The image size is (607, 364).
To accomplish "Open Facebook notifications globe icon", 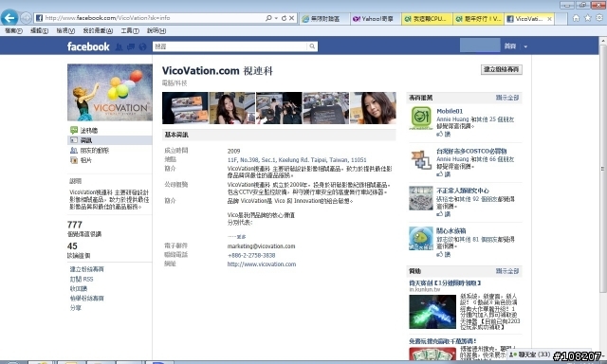I will point(142,46).
